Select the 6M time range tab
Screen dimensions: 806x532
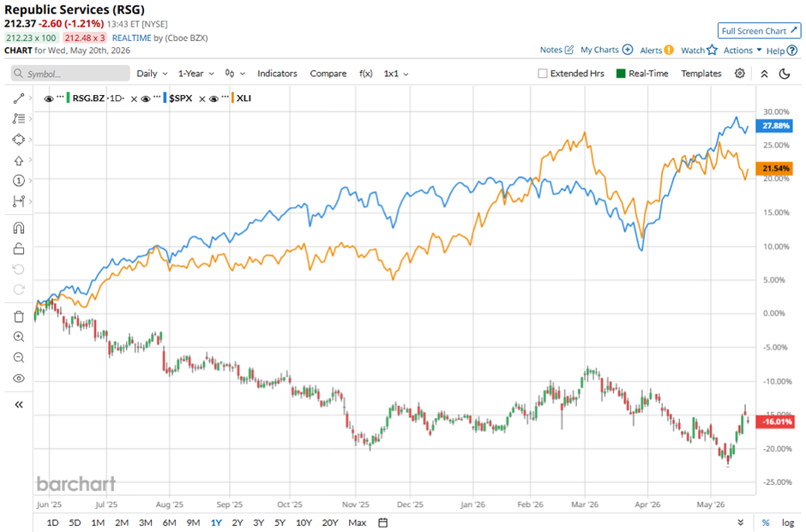click(169, 523)
